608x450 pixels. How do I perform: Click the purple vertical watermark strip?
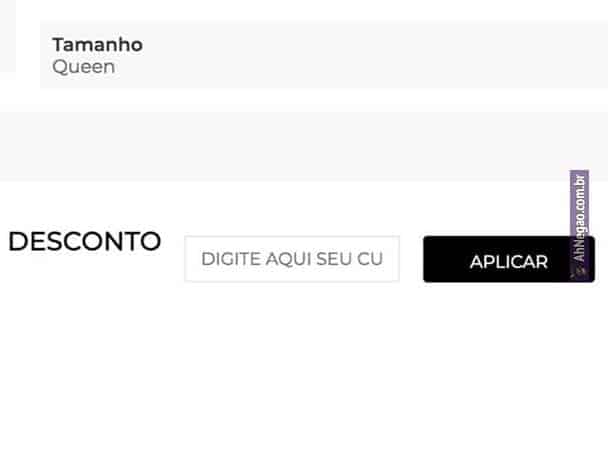[579, 200]
